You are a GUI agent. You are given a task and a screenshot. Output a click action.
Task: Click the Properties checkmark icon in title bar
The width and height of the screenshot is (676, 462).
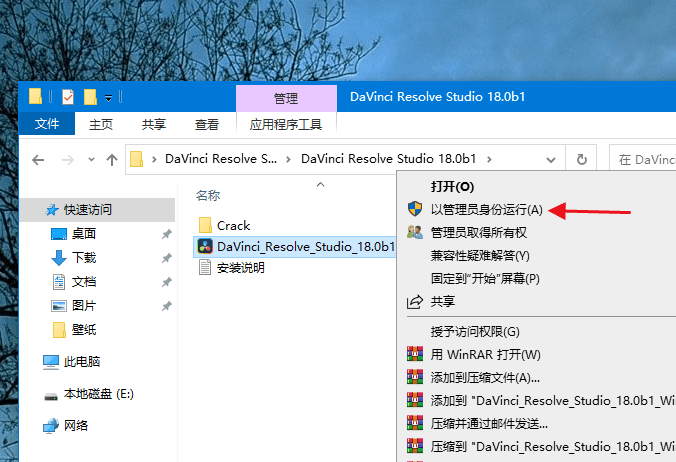[x=68, y=97]
